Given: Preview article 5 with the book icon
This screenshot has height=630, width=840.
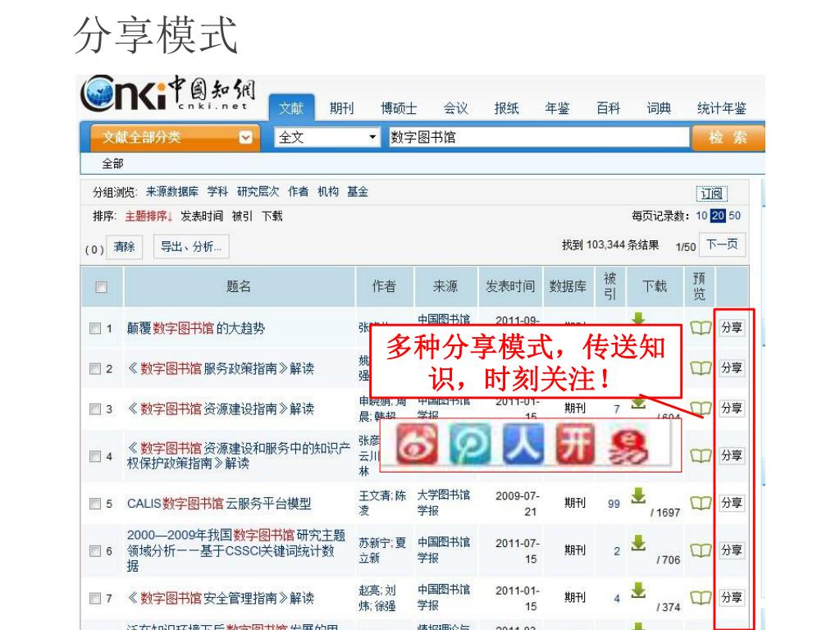Looking at the screenshot, I should pyautogui.click(x=701, y=503).
